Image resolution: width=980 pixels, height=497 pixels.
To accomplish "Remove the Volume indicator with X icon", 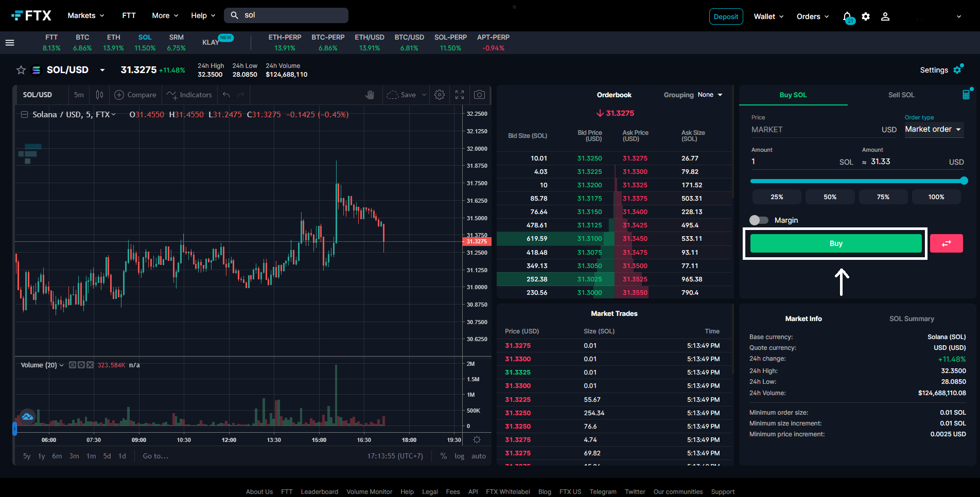I will point(90,365).
